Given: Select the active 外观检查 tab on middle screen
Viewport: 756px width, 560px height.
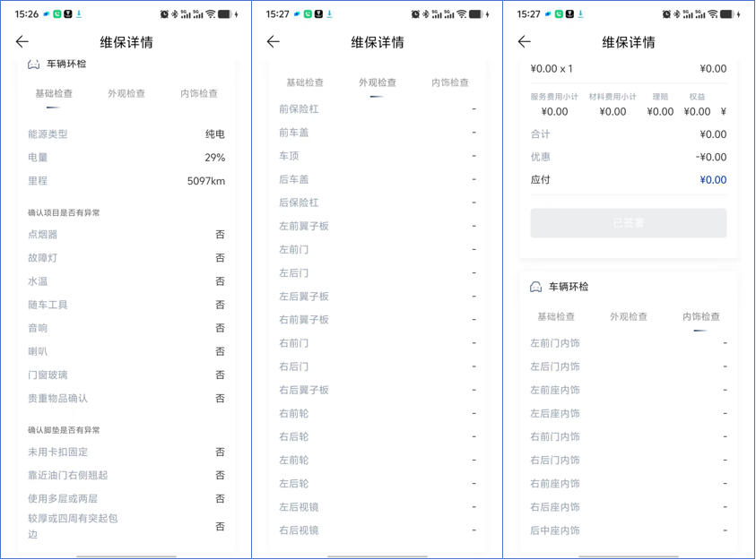Looking at the screenshot, I should tap(378, 82).
